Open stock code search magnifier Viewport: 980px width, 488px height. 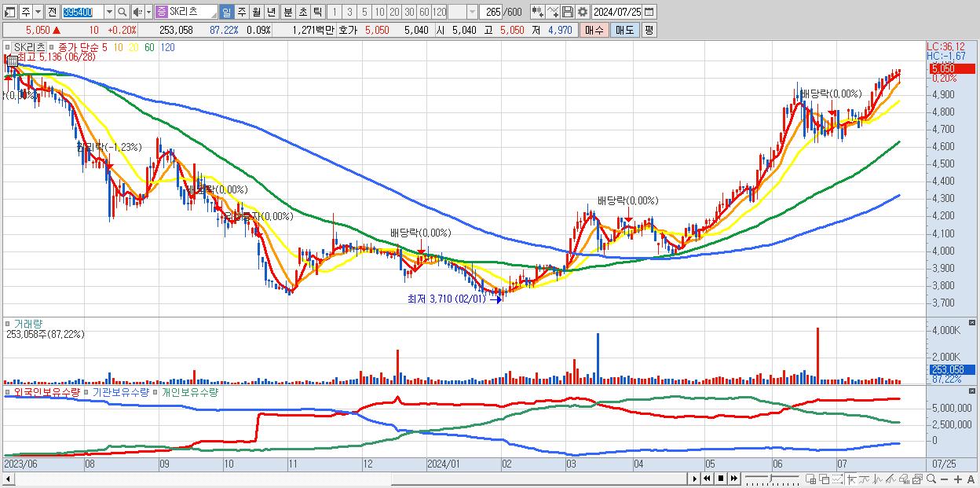(122, 13)
